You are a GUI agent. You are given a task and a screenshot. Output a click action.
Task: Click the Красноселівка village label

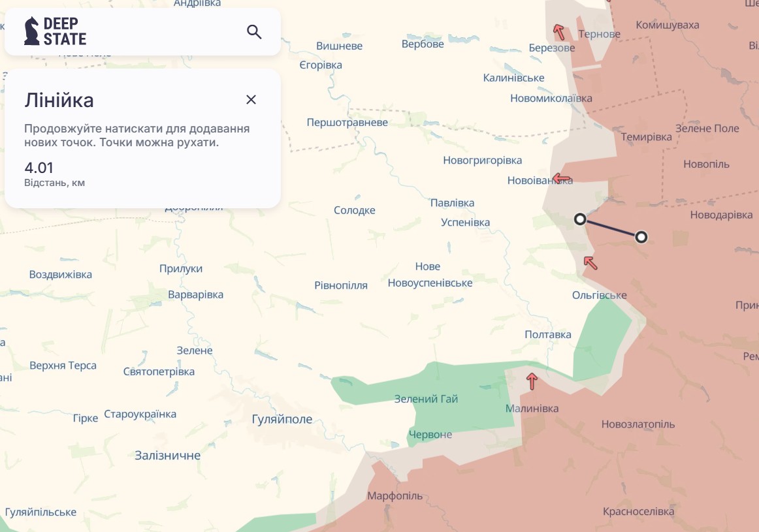[638, 512]
